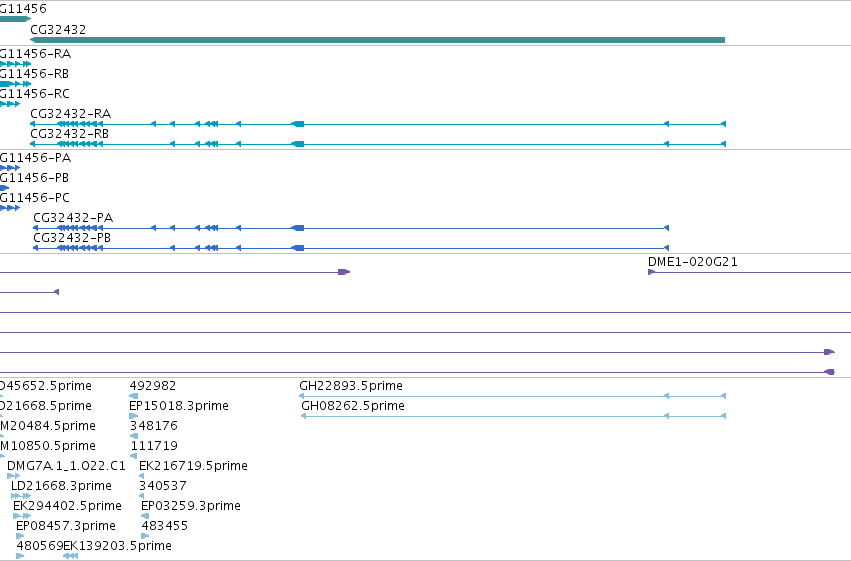Click the 492982 feature label

tap(153, 386)
